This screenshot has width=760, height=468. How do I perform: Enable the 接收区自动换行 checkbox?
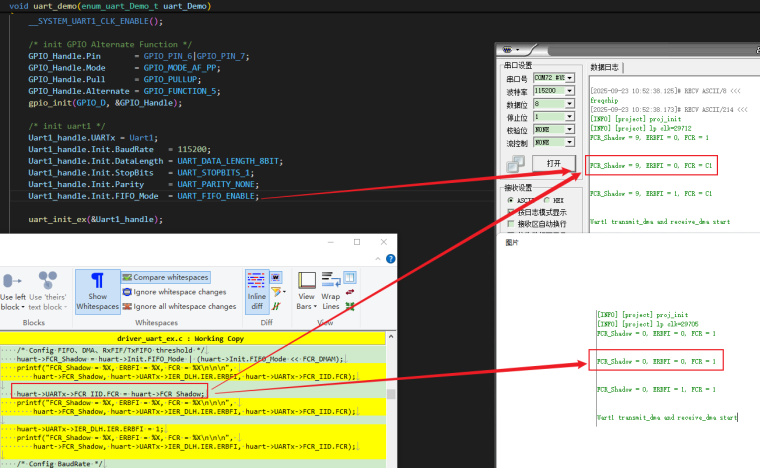(510, 224)
